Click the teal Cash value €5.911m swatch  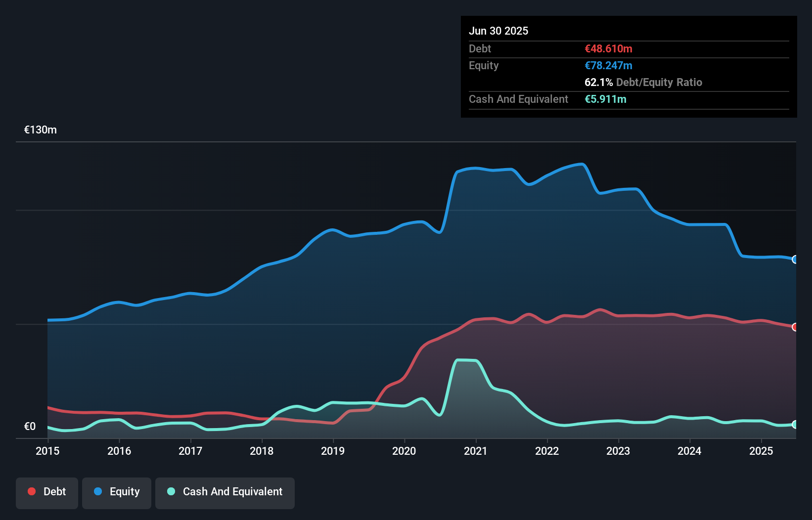605,99
